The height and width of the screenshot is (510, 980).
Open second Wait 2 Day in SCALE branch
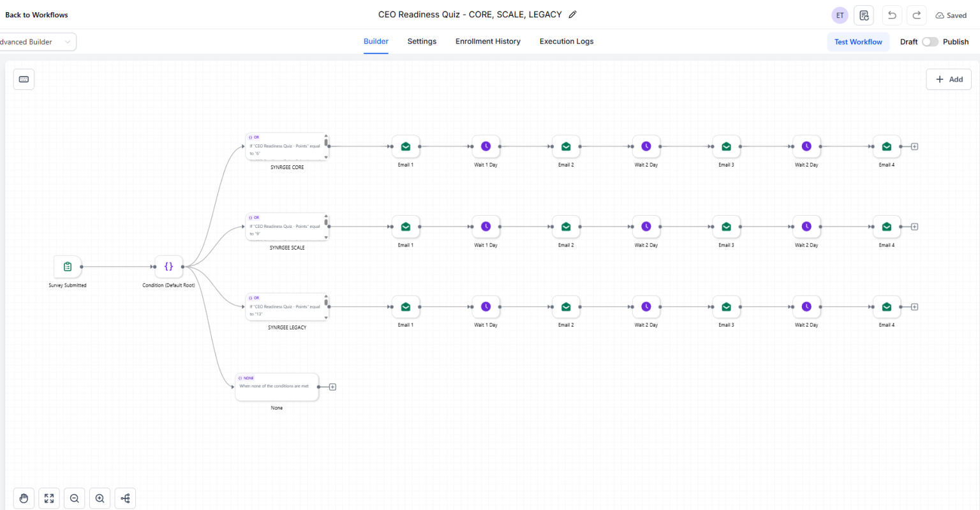pyautogui.click(x=806, y=227)
